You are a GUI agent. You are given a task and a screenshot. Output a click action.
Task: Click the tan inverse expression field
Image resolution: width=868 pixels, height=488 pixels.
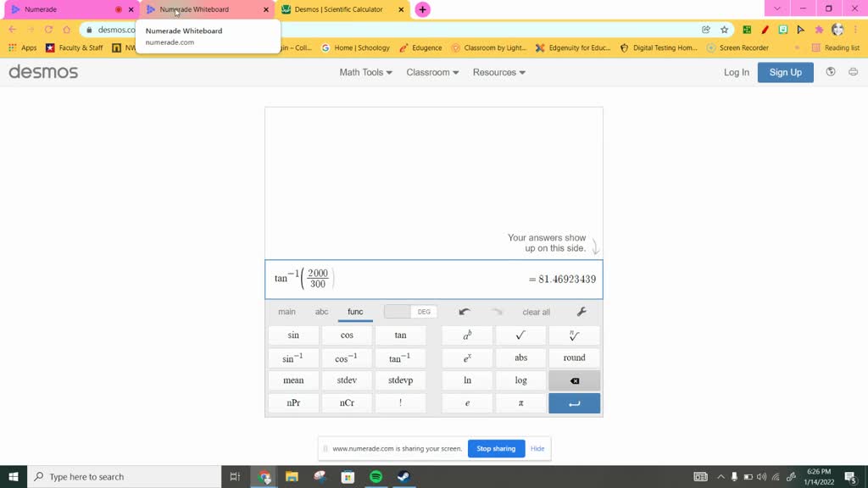[381, 279]
